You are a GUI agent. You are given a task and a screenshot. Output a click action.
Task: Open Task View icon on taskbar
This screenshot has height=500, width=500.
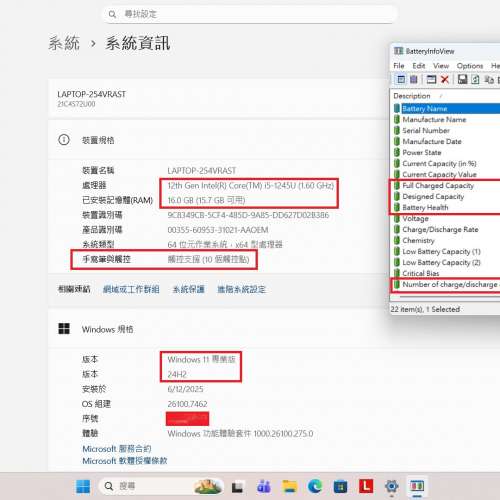click(x=237, y=487)
